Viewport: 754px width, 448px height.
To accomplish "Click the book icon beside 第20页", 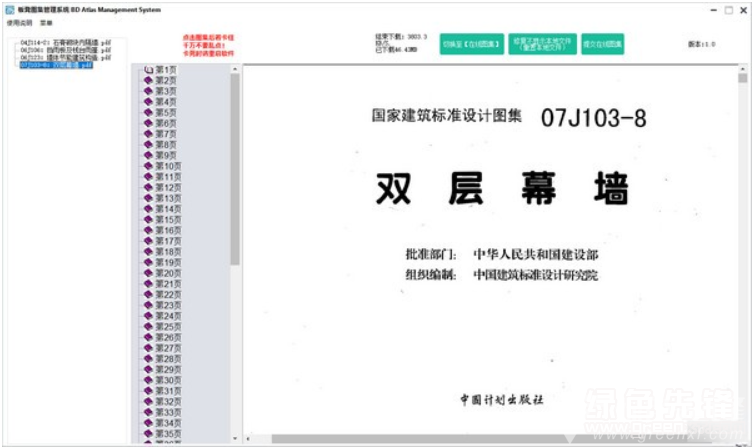I will pyautogui.click(x=149, y=273).
